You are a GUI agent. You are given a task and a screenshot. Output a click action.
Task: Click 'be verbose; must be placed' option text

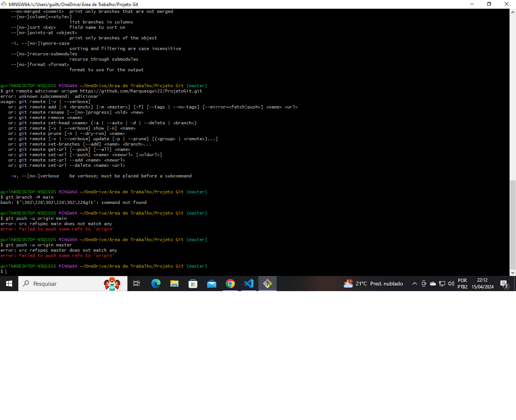pos(131,176)
